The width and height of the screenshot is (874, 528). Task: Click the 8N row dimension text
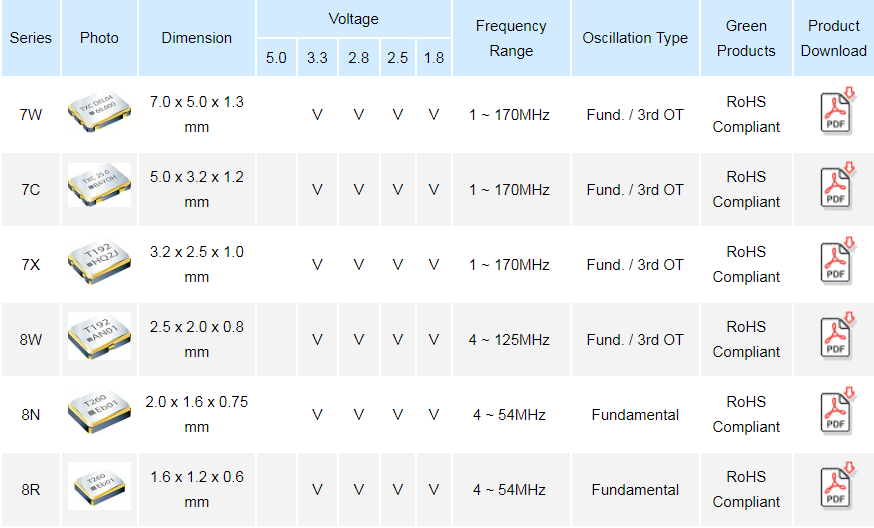pyautogui.click(x=197, y=414)
